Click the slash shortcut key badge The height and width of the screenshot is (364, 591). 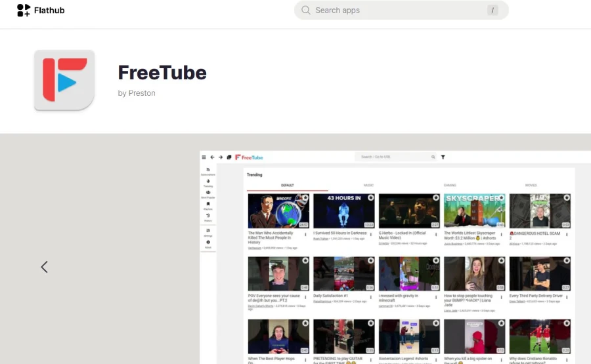(492, 10)
